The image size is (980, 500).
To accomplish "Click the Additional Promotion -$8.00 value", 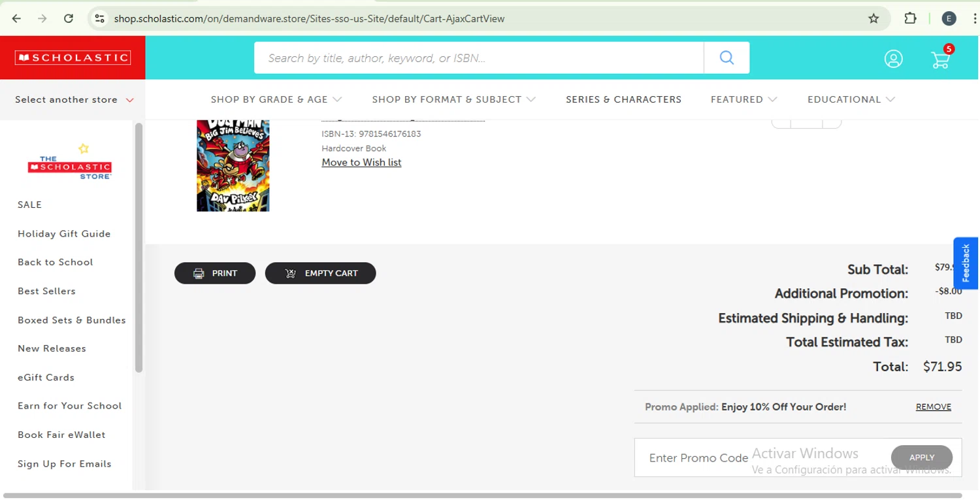I will tap(949, 291).
